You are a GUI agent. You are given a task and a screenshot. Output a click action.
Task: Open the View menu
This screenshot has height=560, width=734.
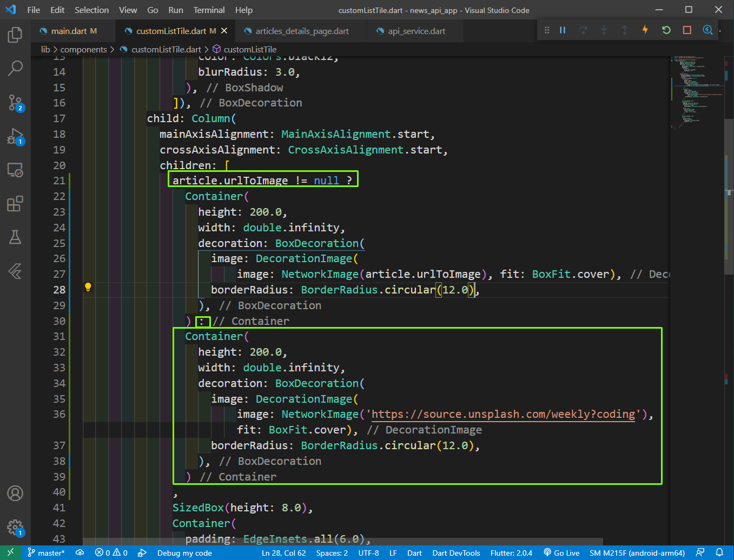click(x=128, y=10)
